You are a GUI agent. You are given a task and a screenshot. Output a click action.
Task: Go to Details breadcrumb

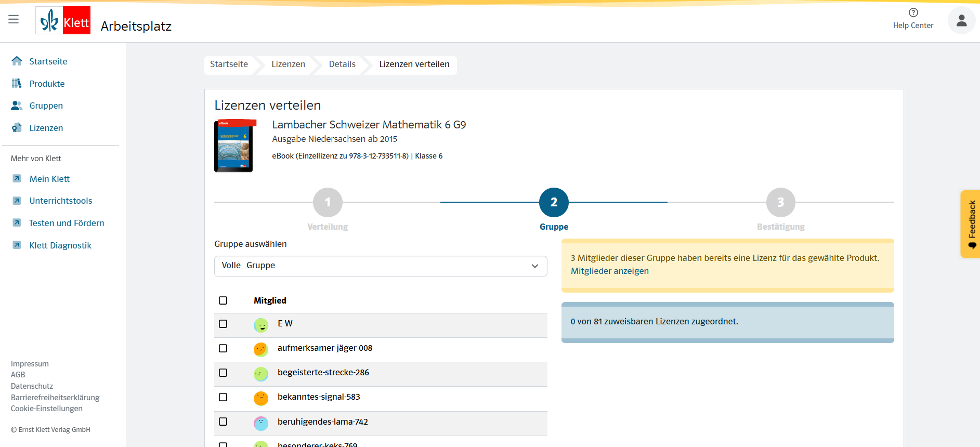click(342, 64)
